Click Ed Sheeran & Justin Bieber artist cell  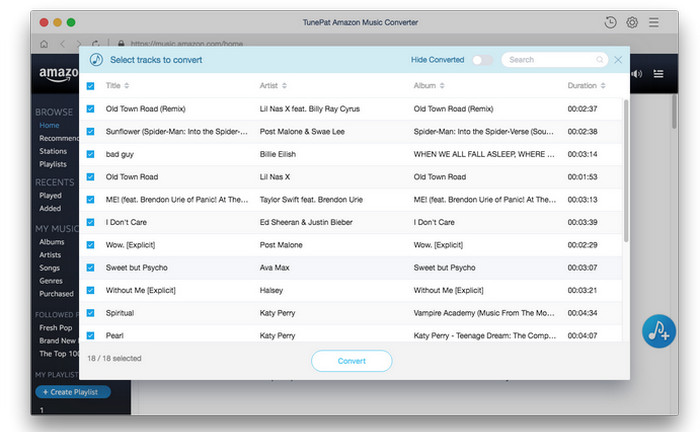click(x=306, y=222)
